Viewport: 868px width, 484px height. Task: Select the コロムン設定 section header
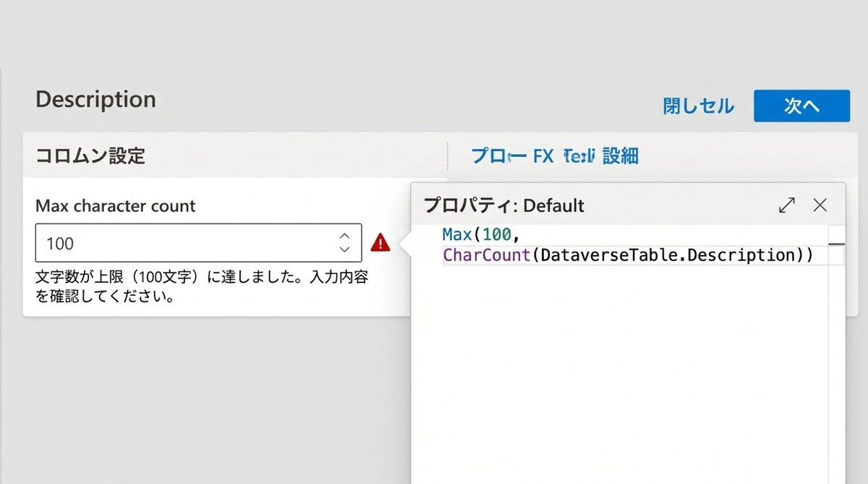pos(90,156)
